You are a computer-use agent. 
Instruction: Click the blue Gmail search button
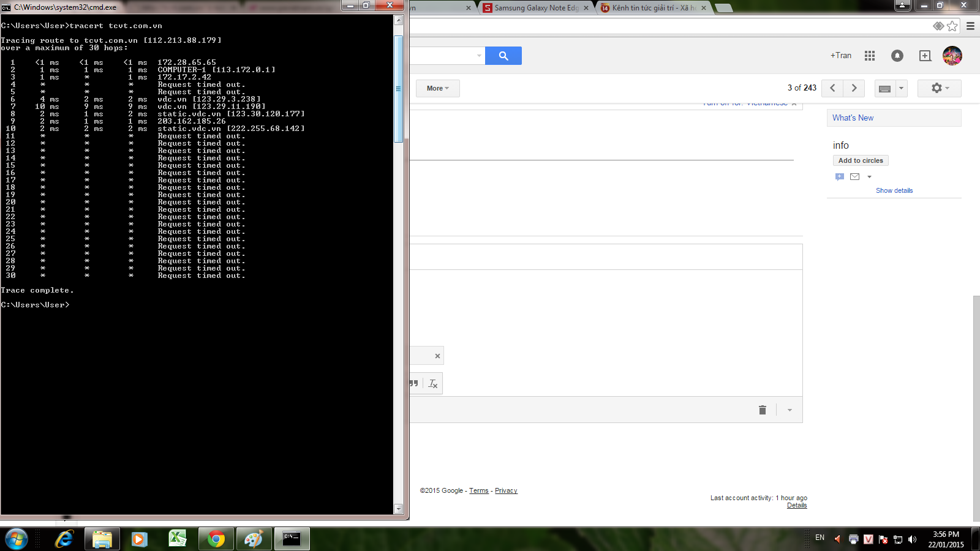[503, 56]
